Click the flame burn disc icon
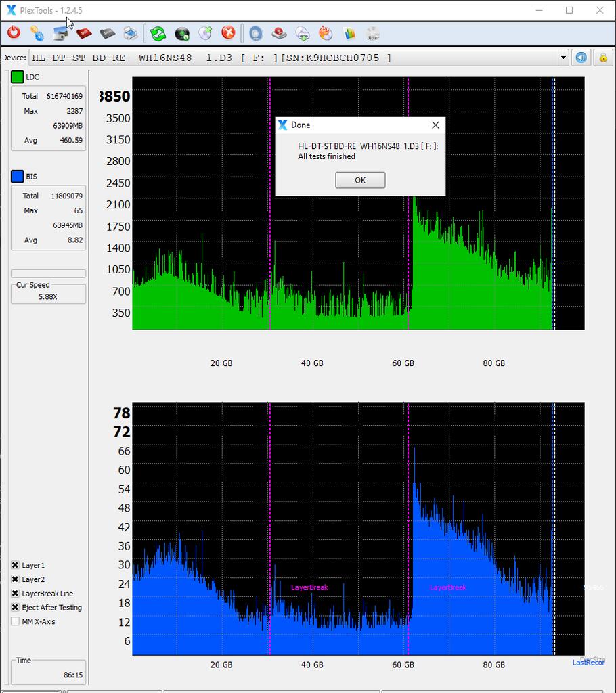 [x=326, y=33]
